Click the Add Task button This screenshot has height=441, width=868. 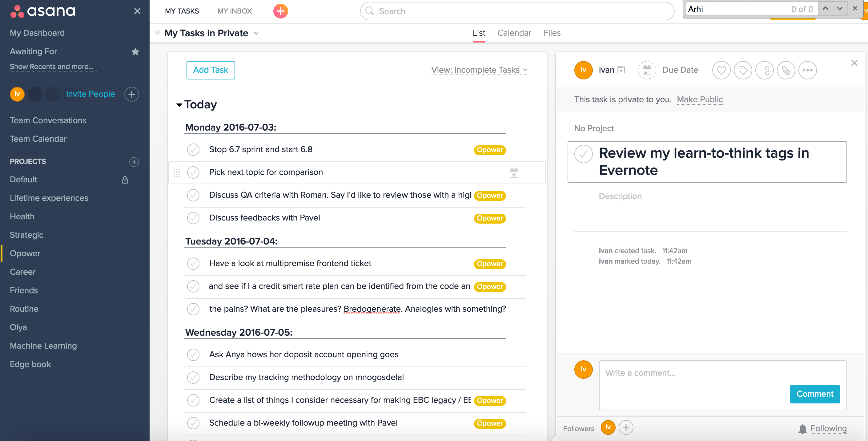click(211, 70)
